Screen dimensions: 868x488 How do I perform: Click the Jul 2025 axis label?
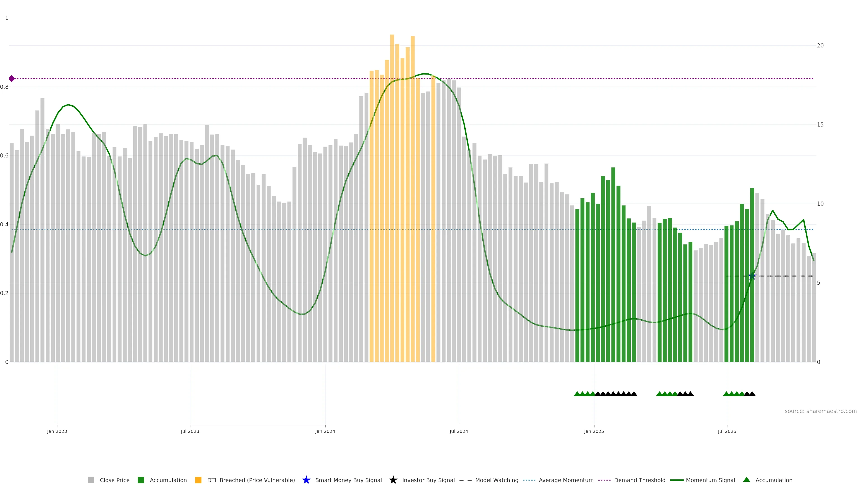point(727,431)
